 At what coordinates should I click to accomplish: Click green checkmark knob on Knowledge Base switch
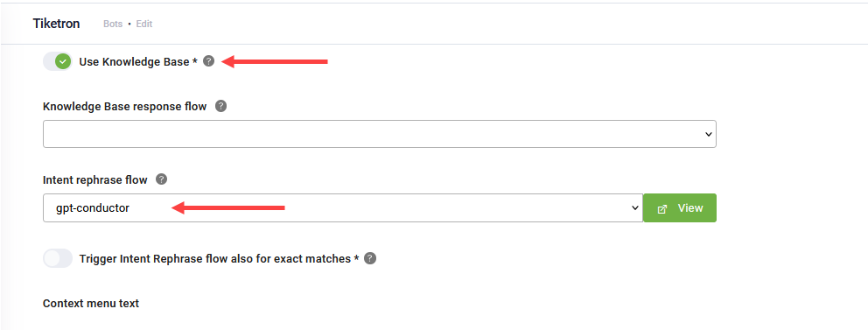pos(63,61)
